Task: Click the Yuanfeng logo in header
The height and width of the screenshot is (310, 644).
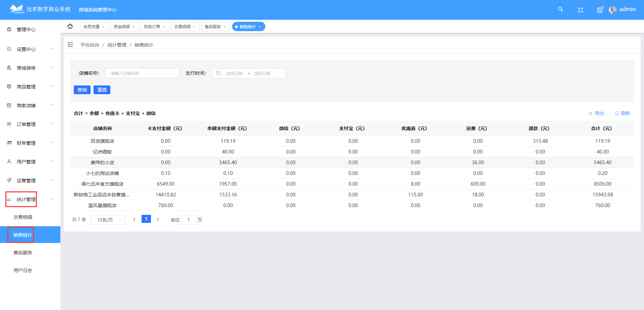Action: pyautogui.click(x=17, y=9)
